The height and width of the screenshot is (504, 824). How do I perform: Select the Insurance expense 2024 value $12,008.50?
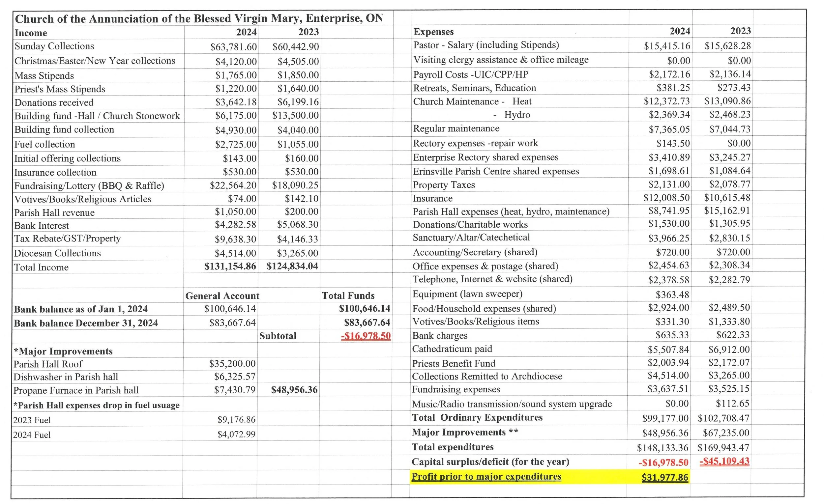pos(666,198)
